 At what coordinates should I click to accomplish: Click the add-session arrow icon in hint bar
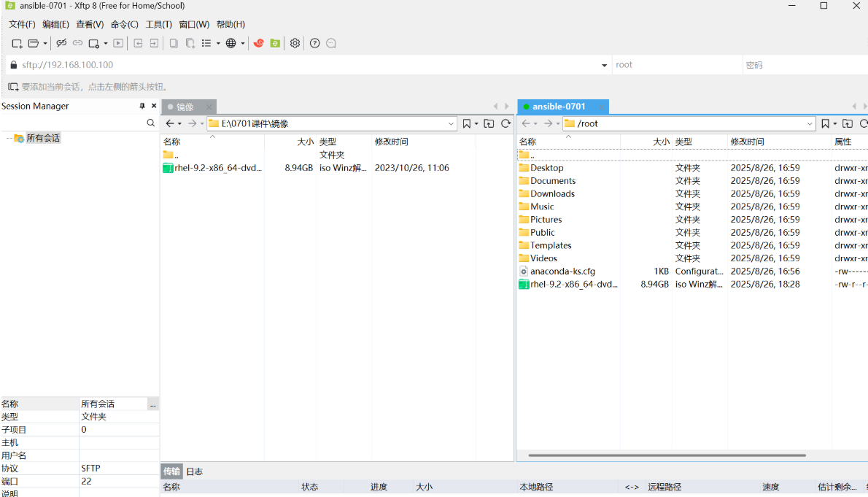click(13, 87)
